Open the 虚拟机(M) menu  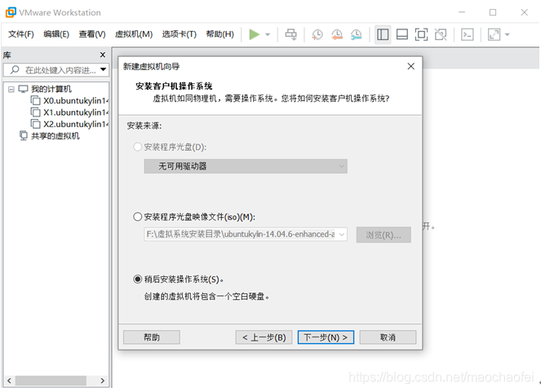tap(134, 34)
